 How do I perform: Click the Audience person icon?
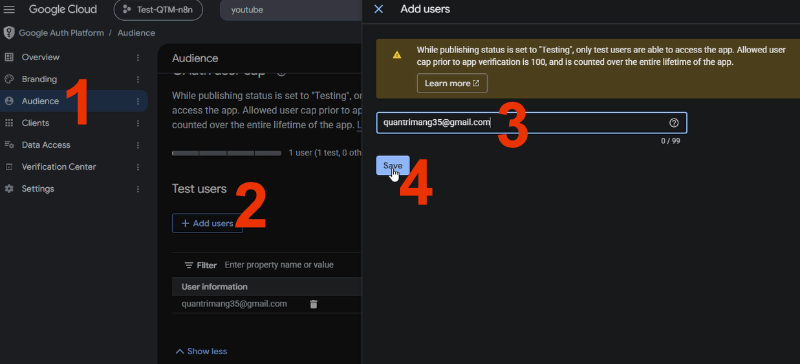tap(9, 101)
